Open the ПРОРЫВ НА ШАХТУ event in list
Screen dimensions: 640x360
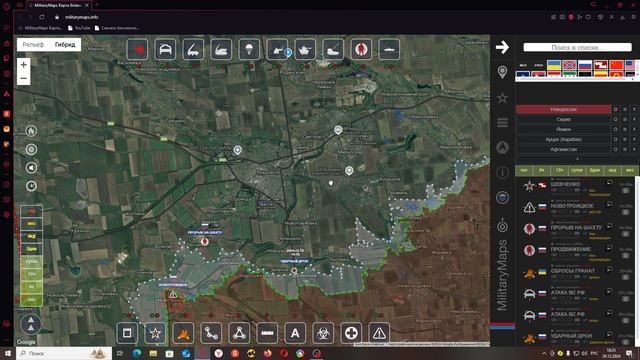(576, 228)
